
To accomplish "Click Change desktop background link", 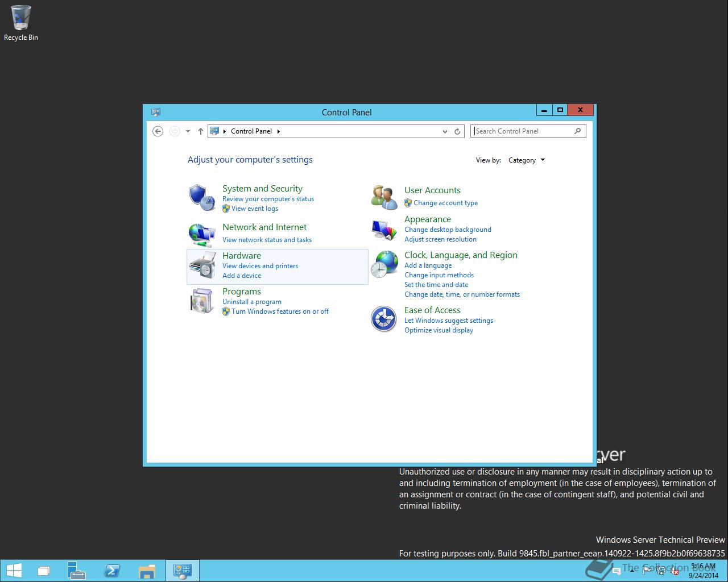I will click(448, 230).
